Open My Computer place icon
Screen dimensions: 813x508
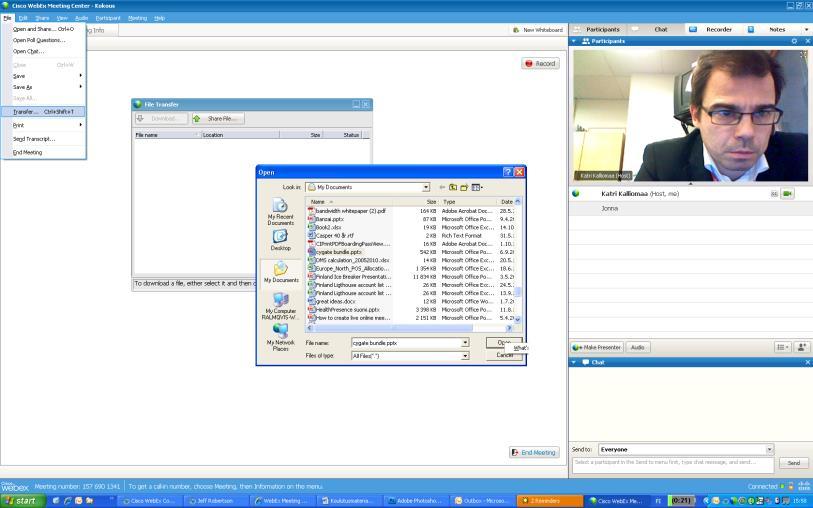click(x=281, y=306)
